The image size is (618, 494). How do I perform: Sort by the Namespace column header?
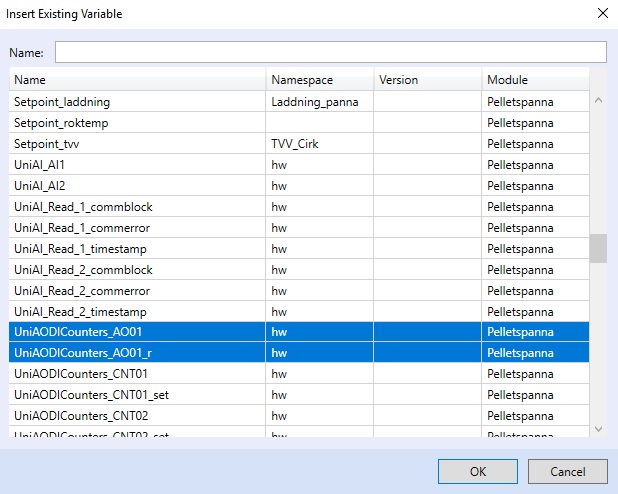click(x=320, y=80)
